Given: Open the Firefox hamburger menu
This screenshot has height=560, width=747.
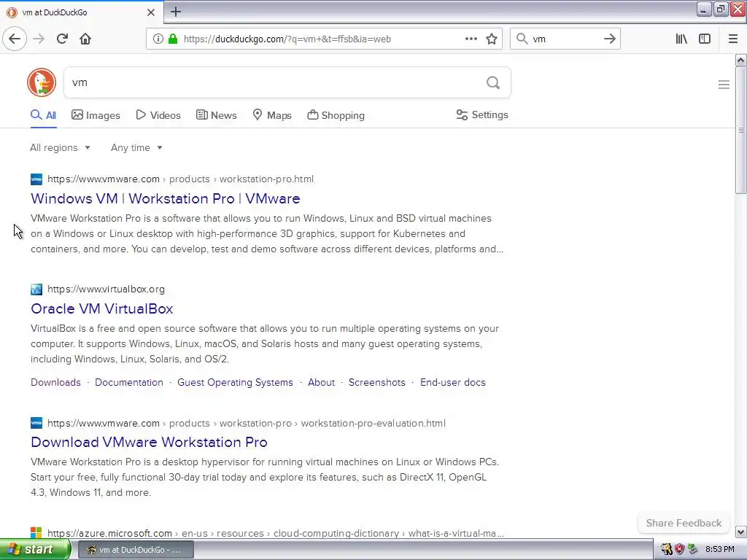Looking at the screenshot, I should click(733, 39).
